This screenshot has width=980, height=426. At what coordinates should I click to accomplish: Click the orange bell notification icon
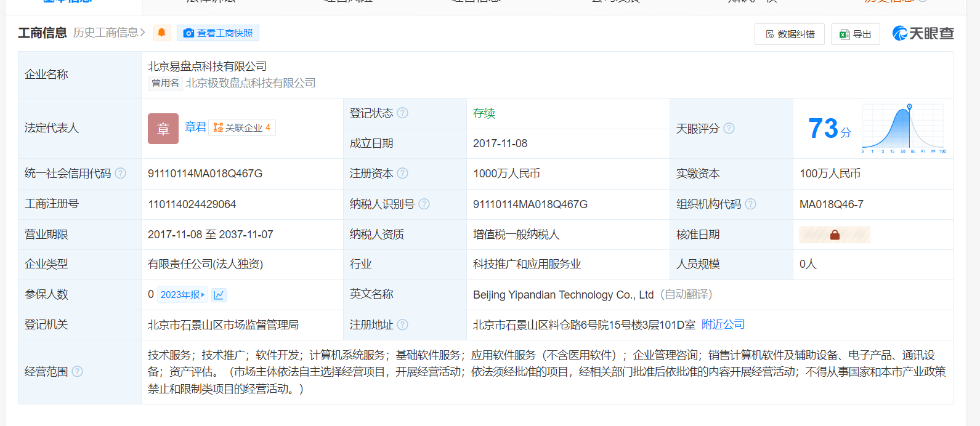click(x=162, y=33)
